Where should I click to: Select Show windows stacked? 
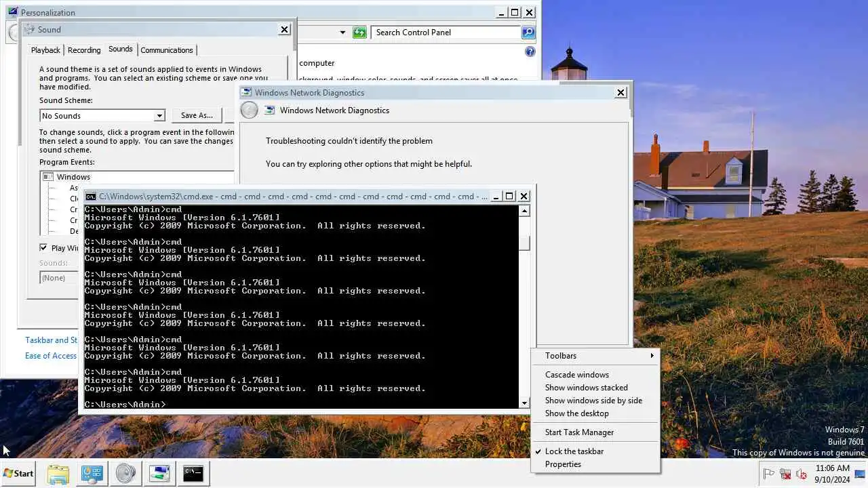[x=595, y=388]
